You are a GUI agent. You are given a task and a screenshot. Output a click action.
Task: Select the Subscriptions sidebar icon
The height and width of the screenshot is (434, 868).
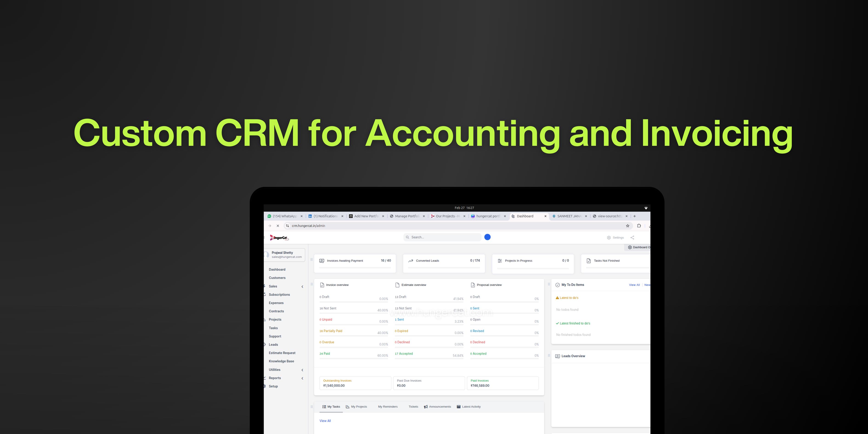pyautogui.click(x=265, y=294)
